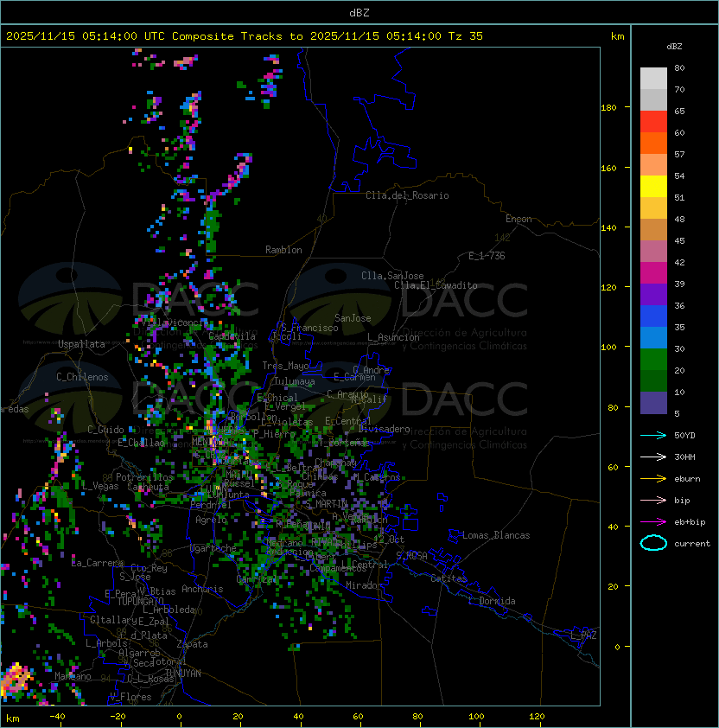Click the 'Anchoris' map label
719x728 pixels.
click(202, 589)
